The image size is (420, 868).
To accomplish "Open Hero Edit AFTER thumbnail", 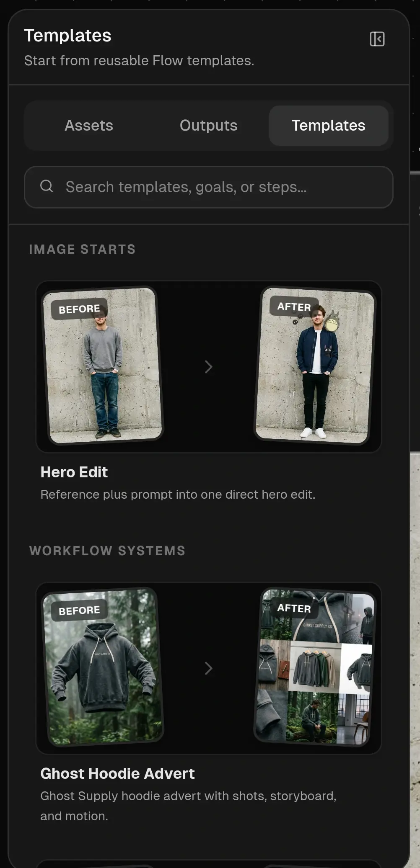I will pyautogui.click(x=315, y=366).
